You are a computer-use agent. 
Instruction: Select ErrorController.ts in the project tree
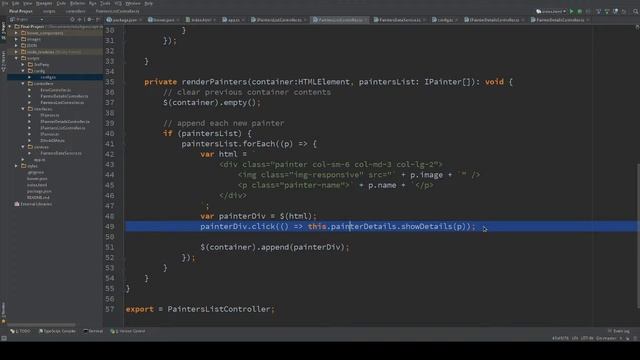[56, 90]
